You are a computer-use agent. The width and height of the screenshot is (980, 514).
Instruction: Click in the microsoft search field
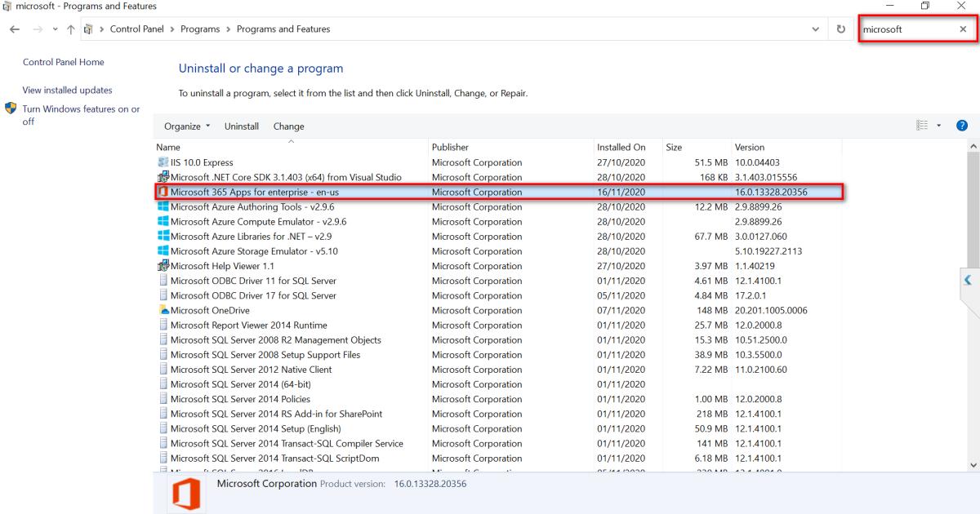coord(905,29)
